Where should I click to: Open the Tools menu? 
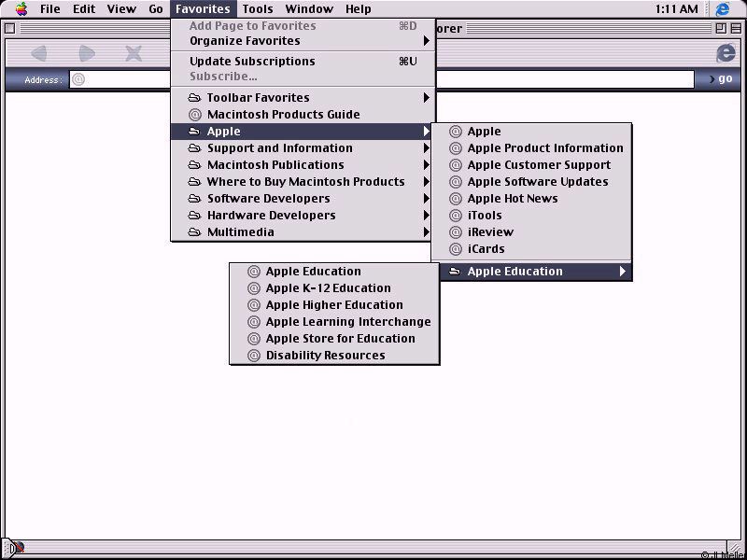258,9
